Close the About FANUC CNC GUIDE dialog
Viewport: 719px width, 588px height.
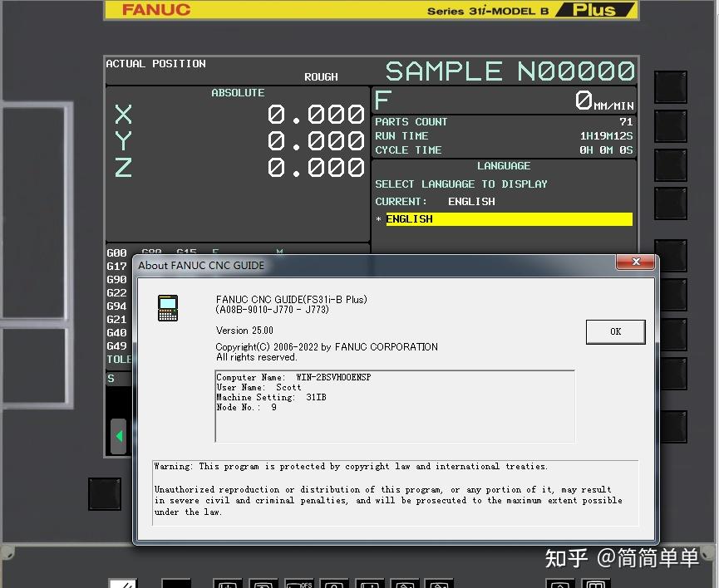click(x=636, y=262)
